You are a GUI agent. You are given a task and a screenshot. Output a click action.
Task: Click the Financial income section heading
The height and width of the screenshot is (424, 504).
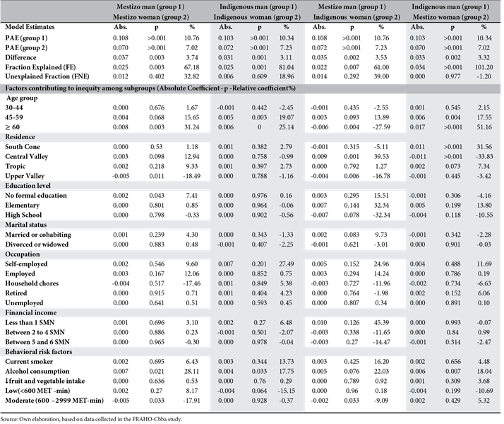point(32,312)
